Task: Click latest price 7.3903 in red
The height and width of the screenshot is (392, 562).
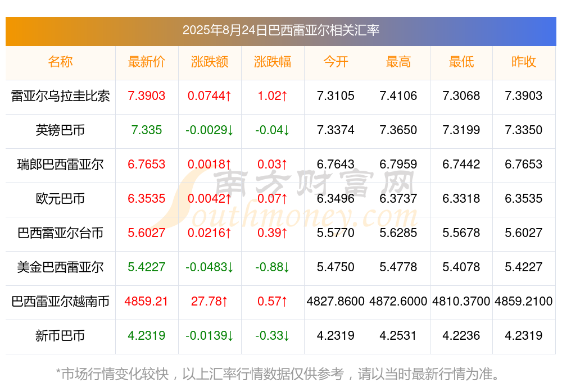Action: coord(146,96)
